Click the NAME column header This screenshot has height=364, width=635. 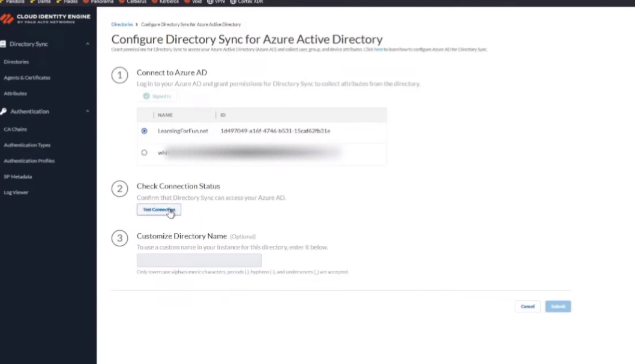click(165, 115)
